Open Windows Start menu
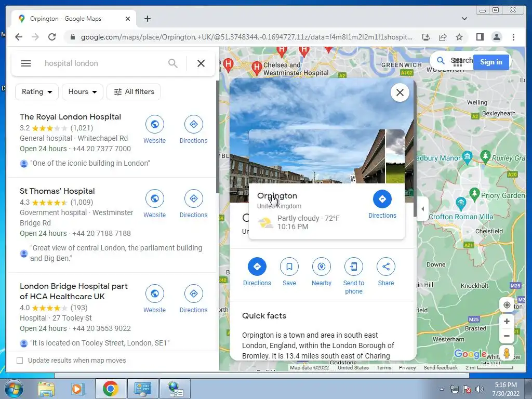 [x=13, y=389]
